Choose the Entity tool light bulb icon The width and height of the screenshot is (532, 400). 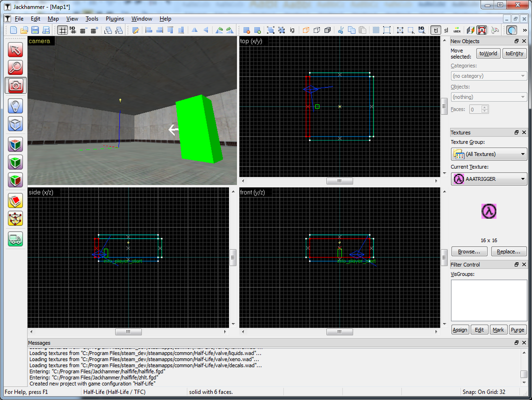tap(15, 106)
